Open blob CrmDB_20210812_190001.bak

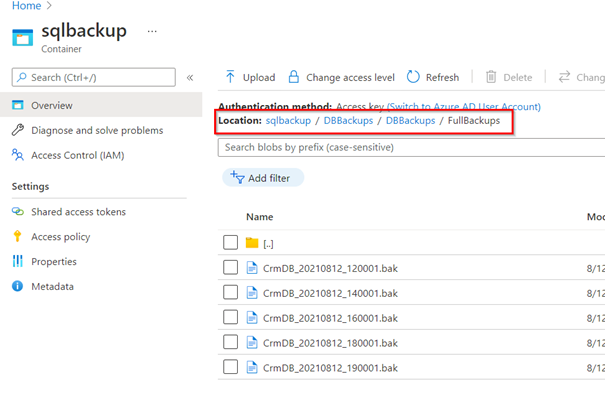coord(330,368)
